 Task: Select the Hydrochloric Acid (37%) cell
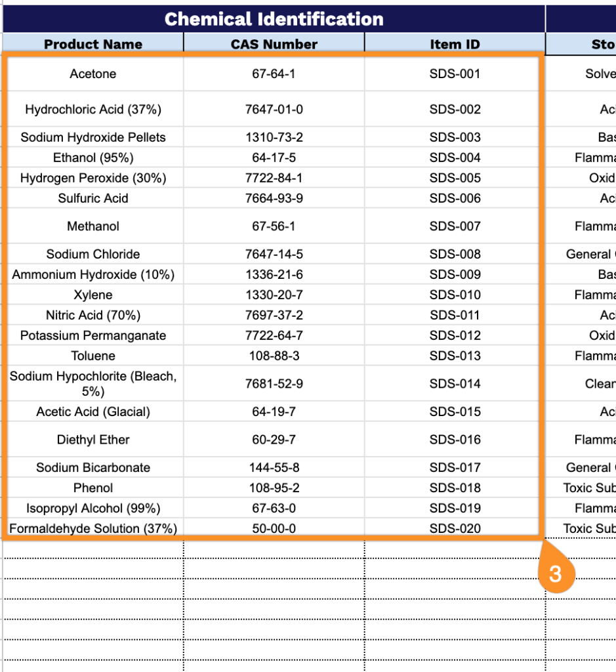[x=93, y=110]
